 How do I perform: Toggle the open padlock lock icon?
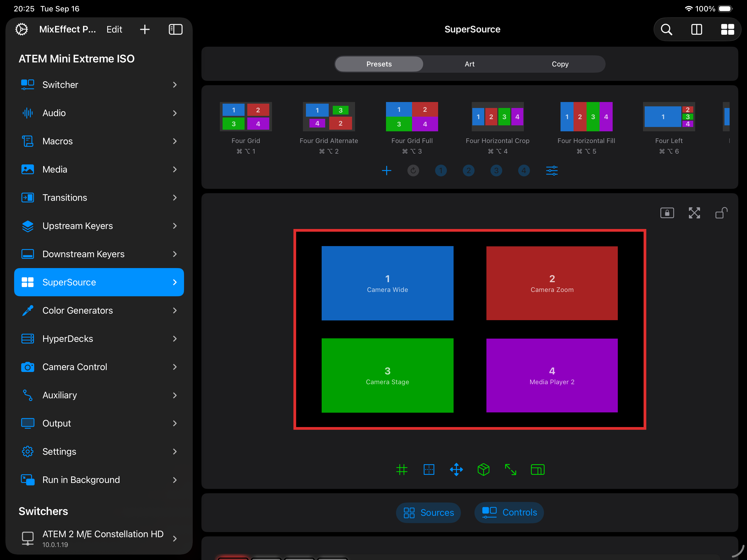pyautogui.click(x=721, y=213)
